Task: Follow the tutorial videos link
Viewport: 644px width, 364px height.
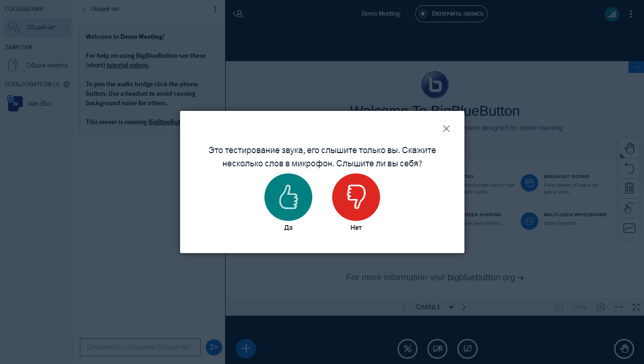Action: click(x=127, y=65)
